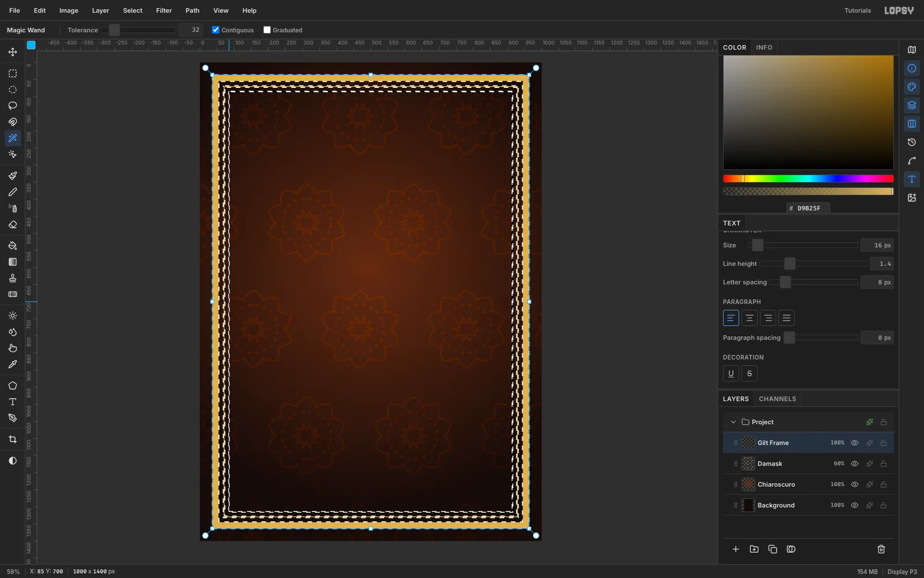This screenshot has height=578, width=924.
Task: Hide the Chiaroscuro layer
Action: [855, 484]
